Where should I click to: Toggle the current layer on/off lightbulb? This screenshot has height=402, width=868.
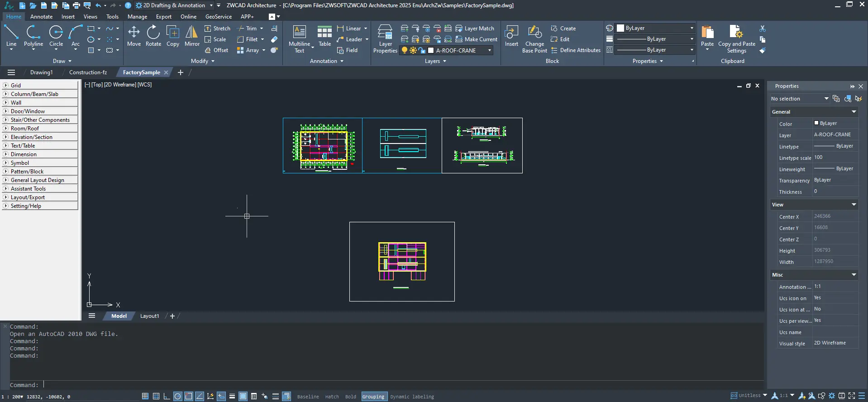coord(405,50)
